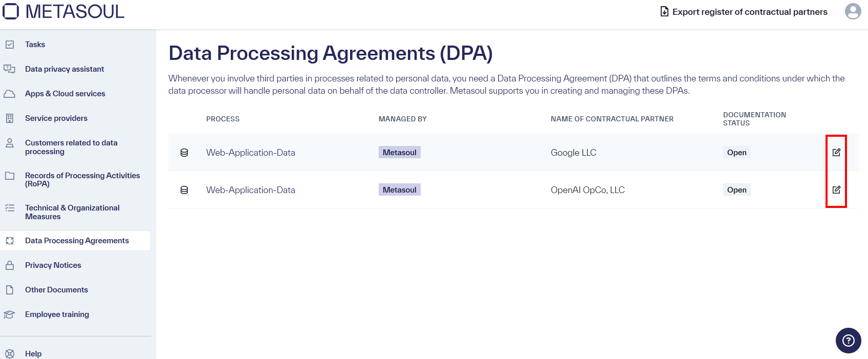Click the Metasoul badge in the Google LLC row
Screen dimensions: 868x359
(400, 152)
